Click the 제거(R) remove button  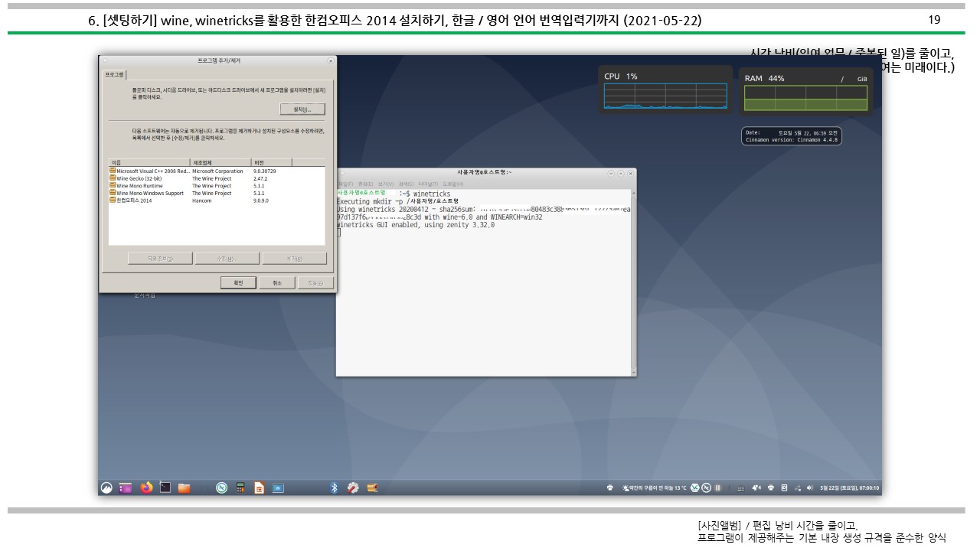[294, 259]
